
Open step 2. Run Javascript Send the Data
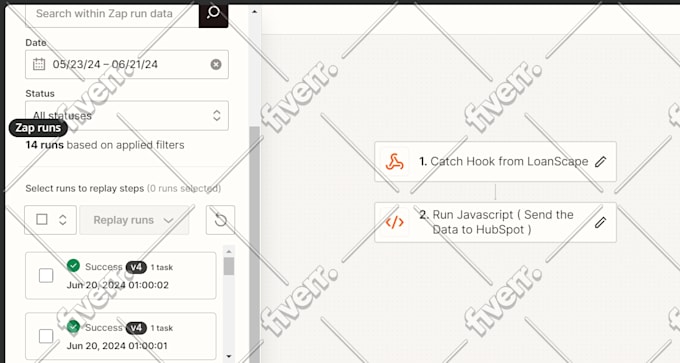[495, 222]
